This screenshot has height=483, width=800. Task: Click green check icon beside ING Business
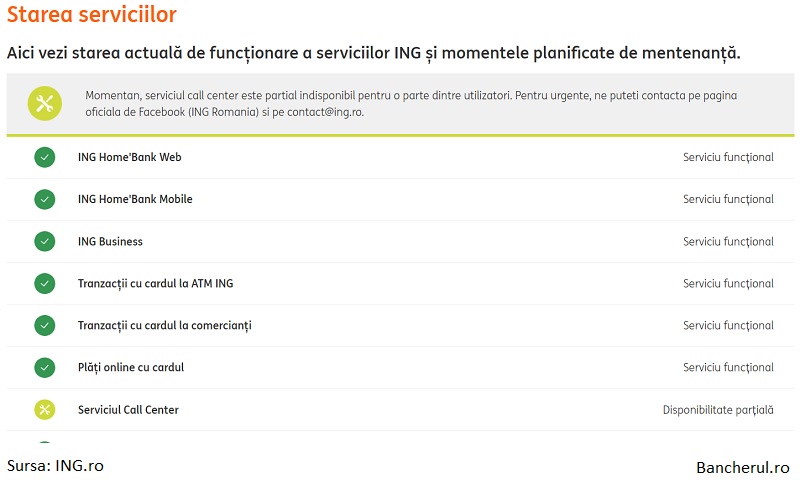click(x=44, y=241)
